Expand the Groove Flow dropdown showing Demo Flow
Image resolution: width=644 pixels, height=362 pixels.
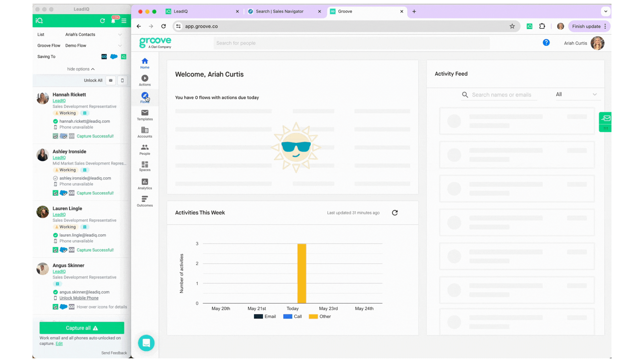tap(93, 46)
